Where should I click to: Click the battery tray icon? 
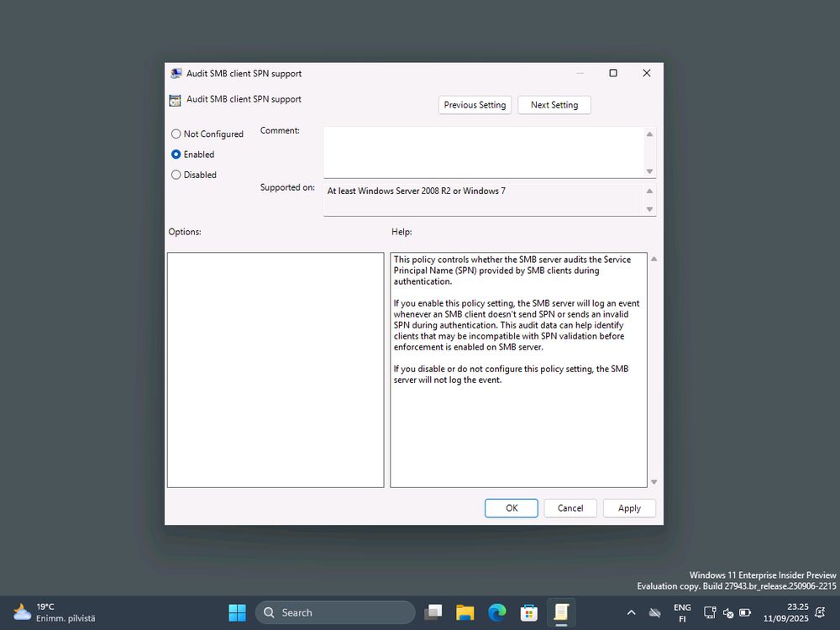tap(745, 612)
